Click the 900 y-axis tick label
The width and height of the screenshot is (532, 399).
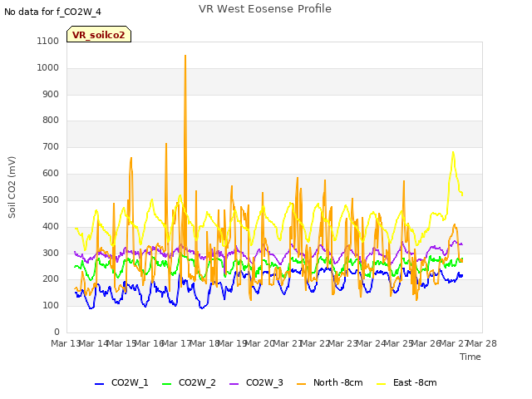click(51, 94)
